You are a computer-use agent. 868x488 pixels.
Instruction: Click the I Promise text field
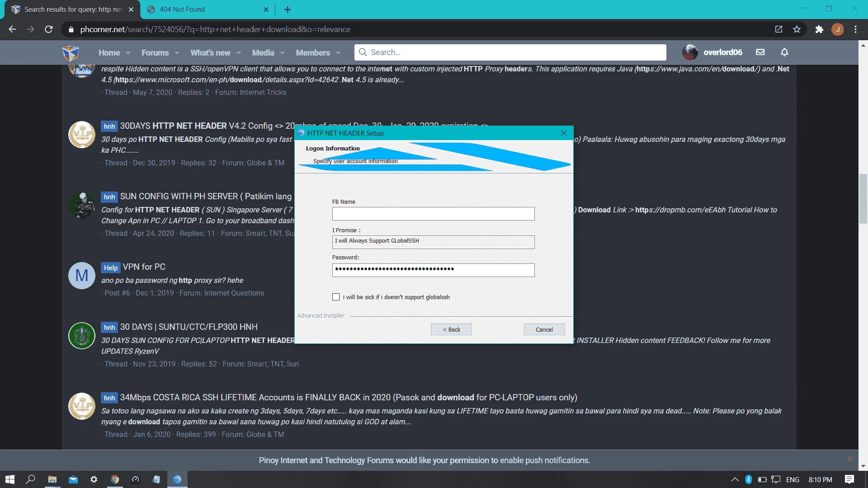tap(433, 242)
